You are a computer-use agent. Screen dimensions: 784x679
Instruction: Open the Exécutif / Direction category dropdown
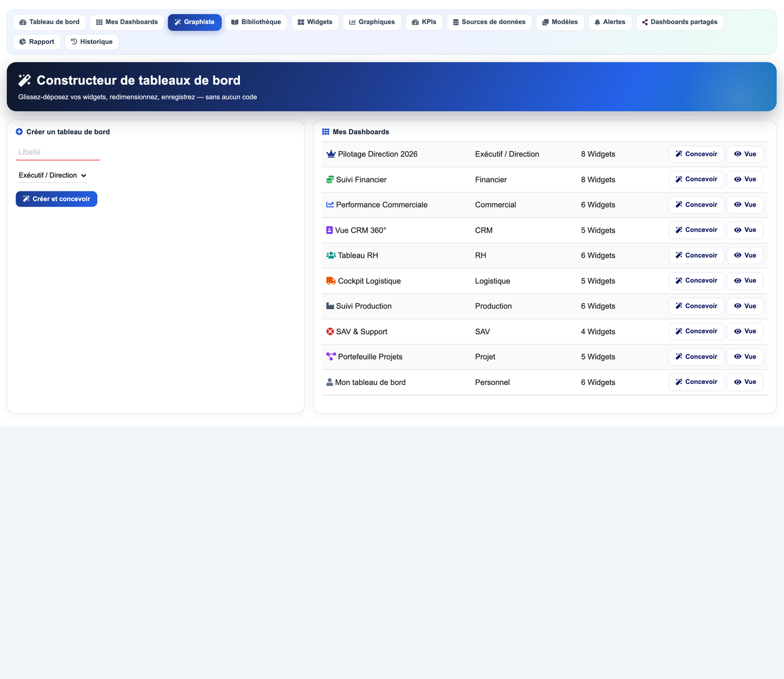(52, 175)
